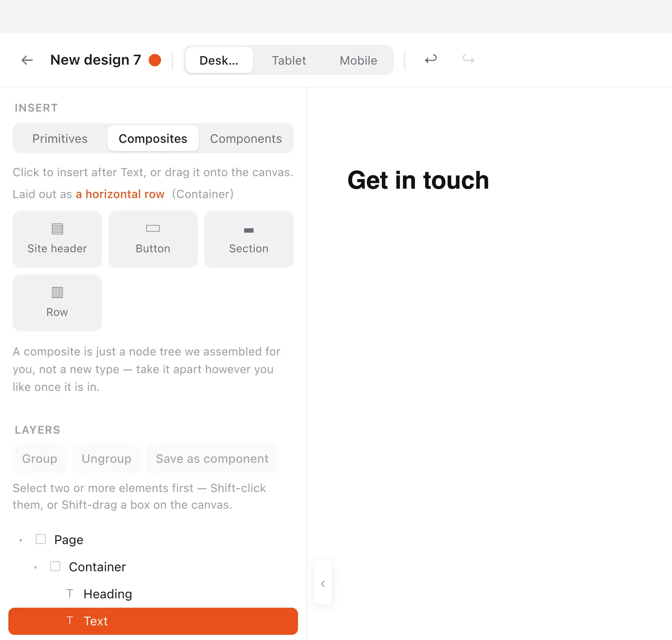The image size is (672, 640).
Task: Collapse the Page tree node
Action: [21, 540]
